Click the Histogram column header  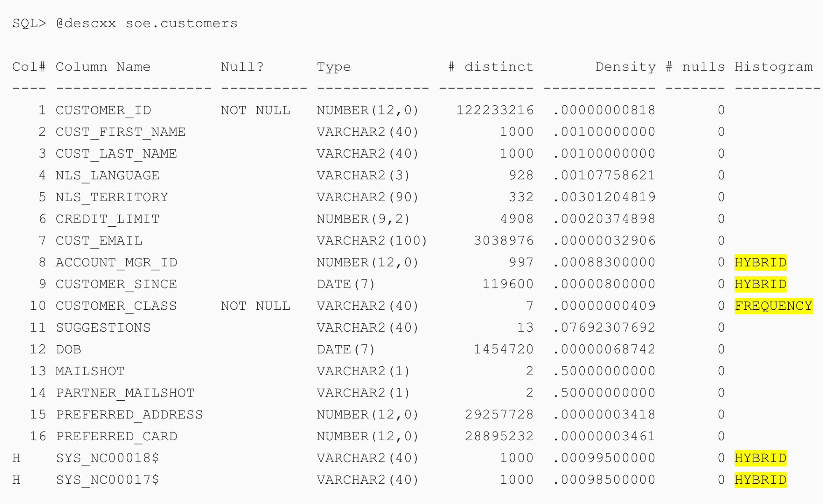point(774,67)
